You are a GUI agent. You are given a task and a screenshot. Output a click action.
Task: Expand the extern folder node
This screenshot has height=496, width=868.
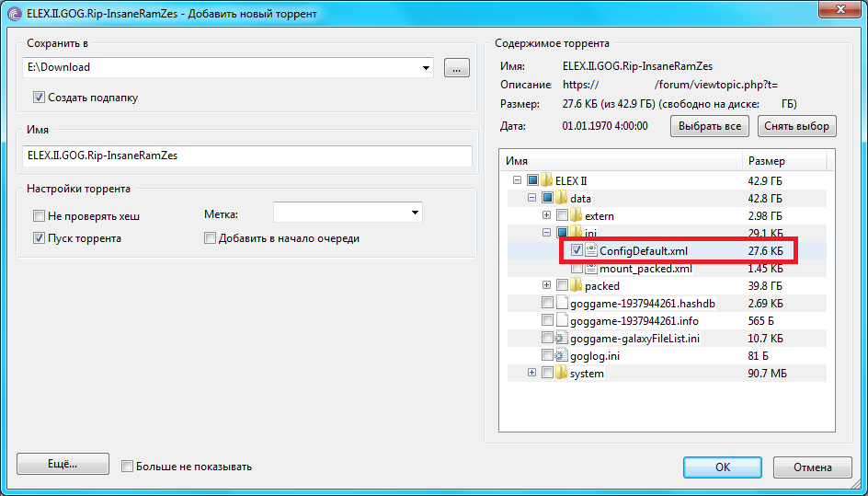(x=546, y=215)
